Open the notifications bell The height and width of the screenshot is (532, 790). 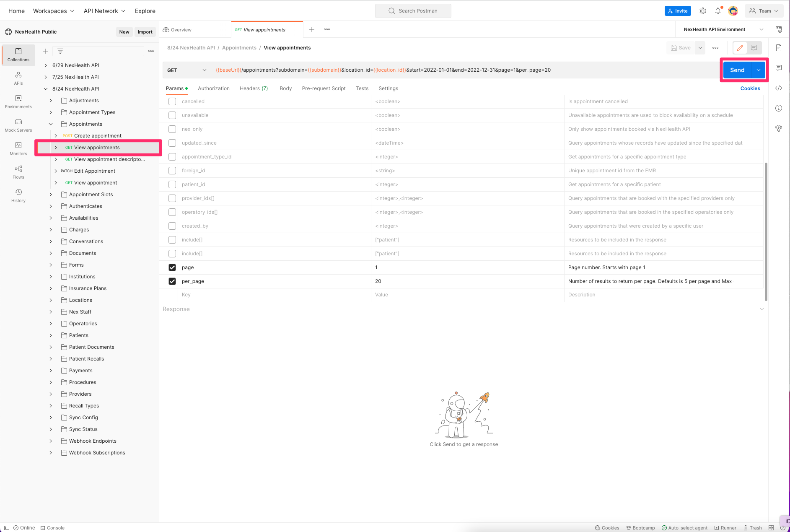coord(718,11)
